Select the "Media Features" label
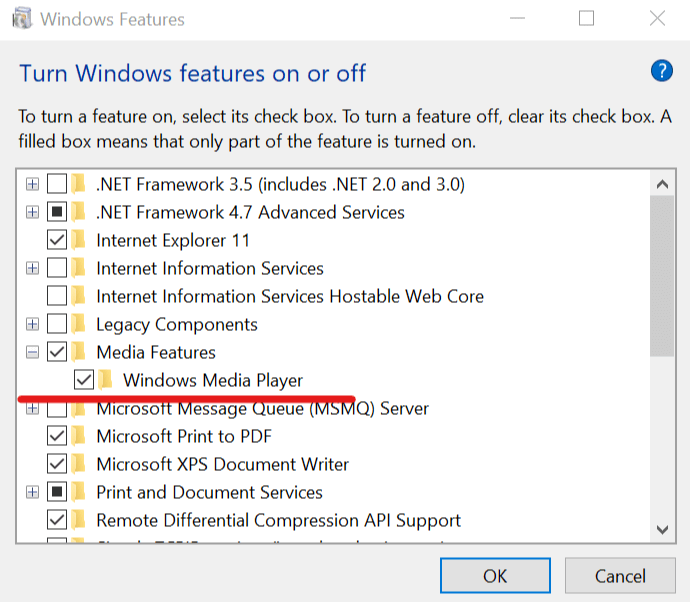690x603 pixels. pos(156,352)
